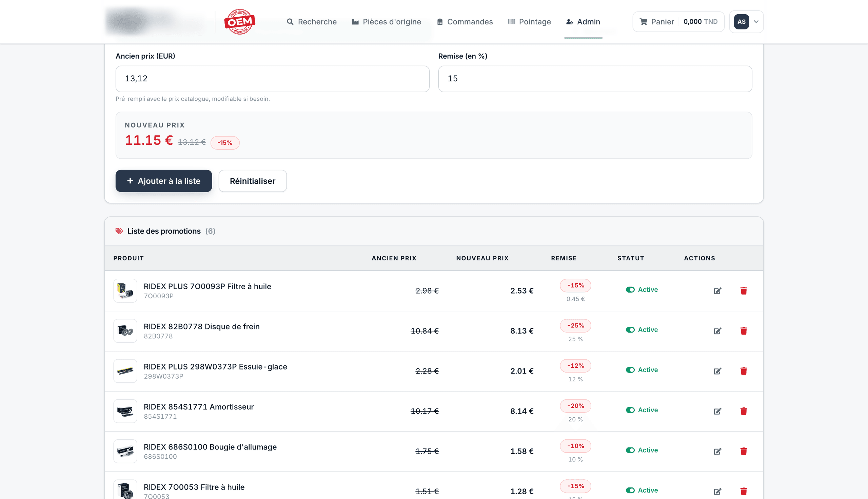
Task: Edit the 854S1771 Amortisseur promotion
Action: coord(717,411)
